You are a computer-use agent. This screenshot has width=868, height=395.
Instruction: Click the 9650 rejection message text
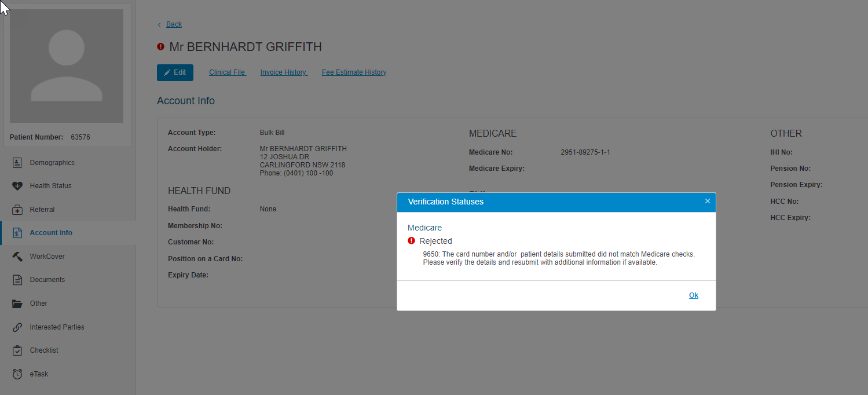pos(559,258)
